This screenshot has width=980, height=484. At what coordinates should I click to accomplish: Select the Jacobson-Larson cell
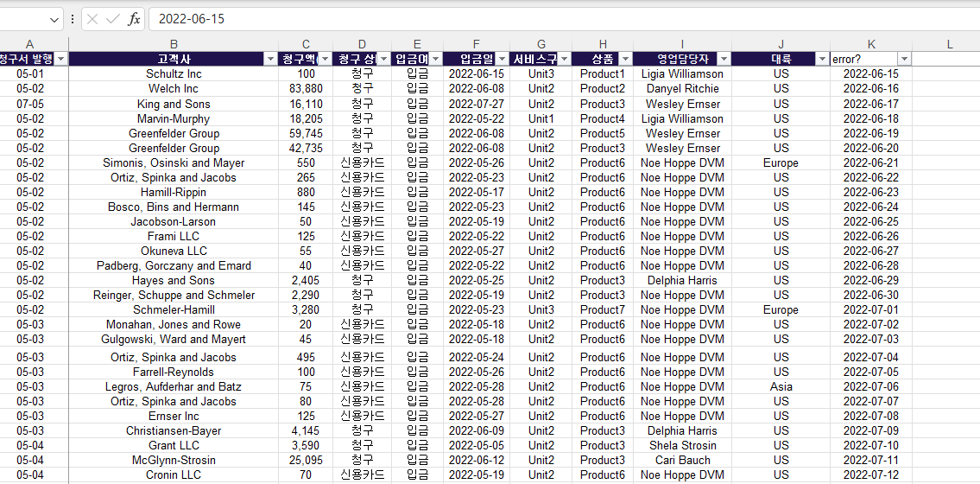click(174, 221)
